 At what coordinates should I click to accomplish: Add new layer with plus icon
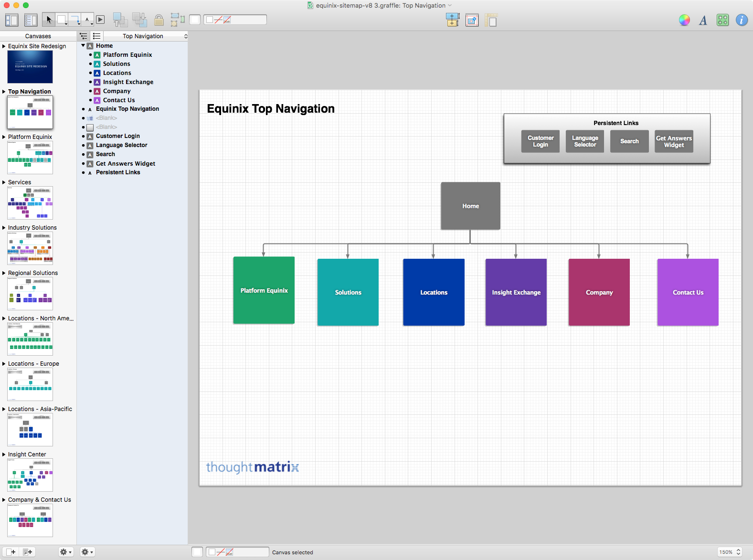[x=28, y=552]
